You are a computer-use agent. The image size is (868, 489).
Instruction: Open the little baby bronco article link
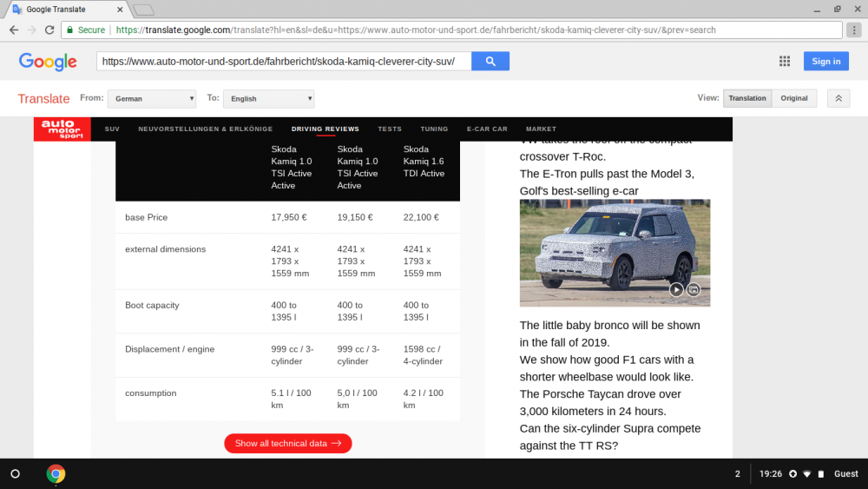[609, 334]
